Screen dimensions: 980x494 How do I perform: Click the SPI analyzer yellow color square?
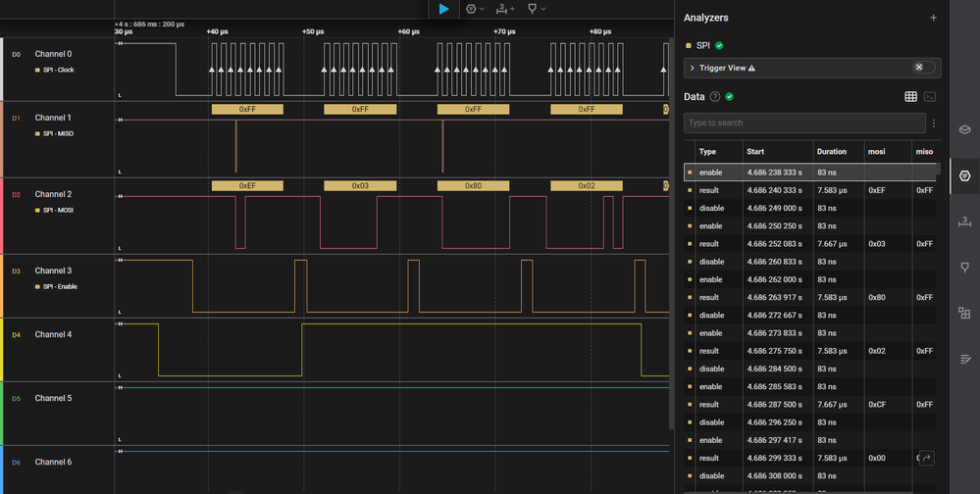point(689,46)
